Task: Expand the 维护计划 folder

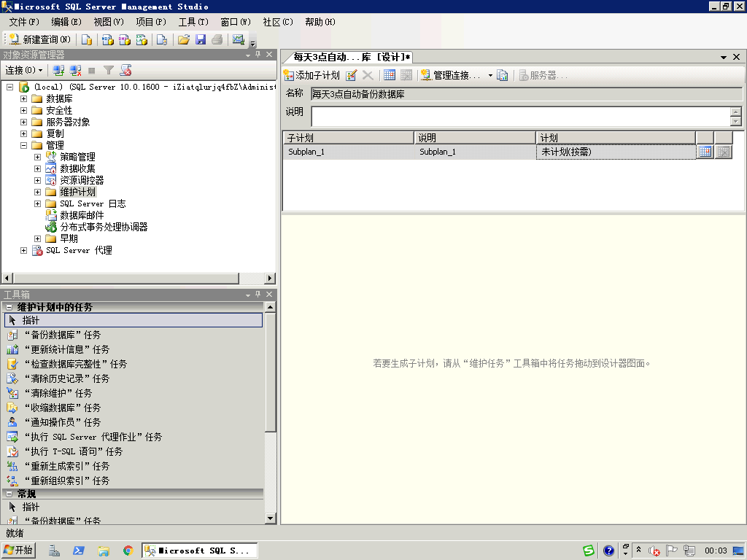Action: (x=37, y=192)
